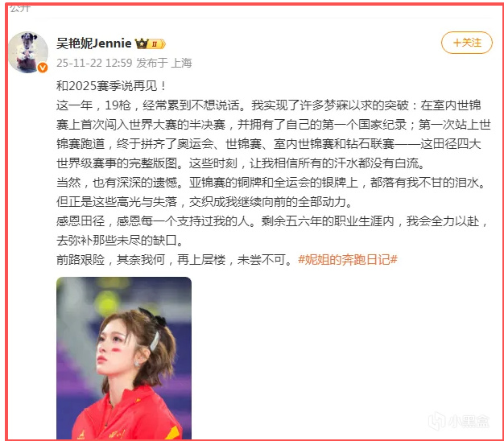Click the line starting 感恩田径
Image resolution: width=504 pixels, height=441 pixels.
pyautogui.click(x=272, y=221)
